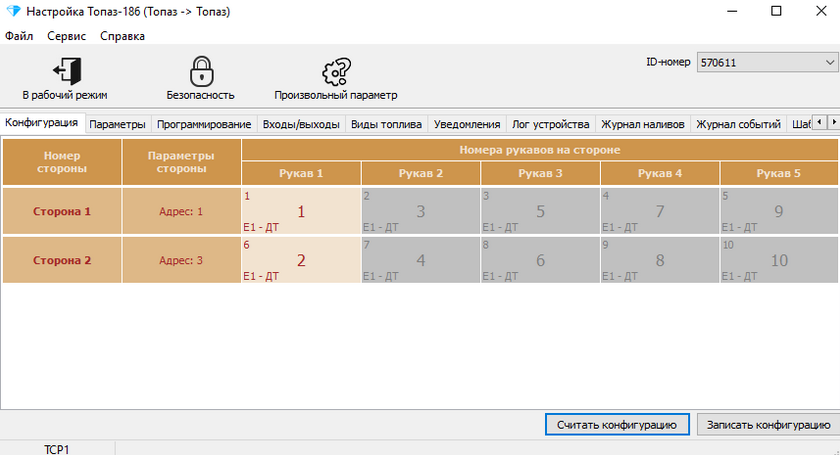
Task: Open 'Произвольный параметр' gear icon
Action: tap(336, 72)
